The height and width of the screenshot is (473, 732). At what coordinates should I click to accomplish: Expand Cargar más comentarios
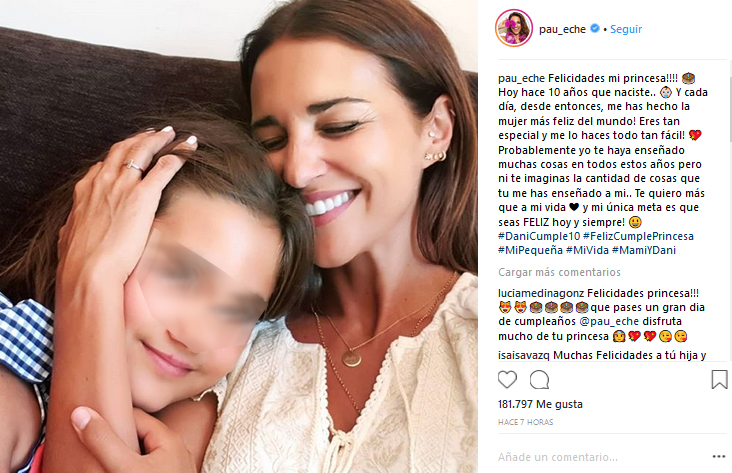(559, 272)
